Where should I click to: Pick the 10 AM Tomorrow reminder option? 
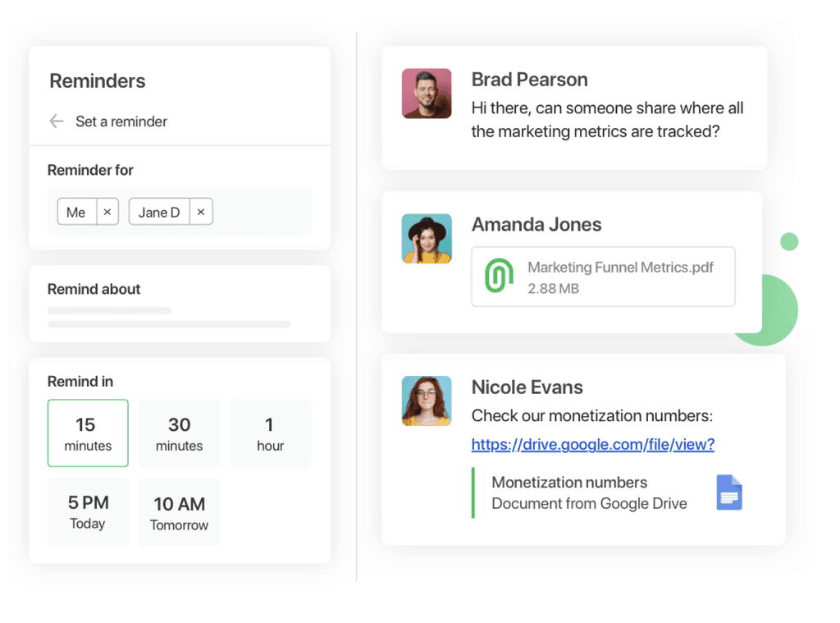[179, 511]
